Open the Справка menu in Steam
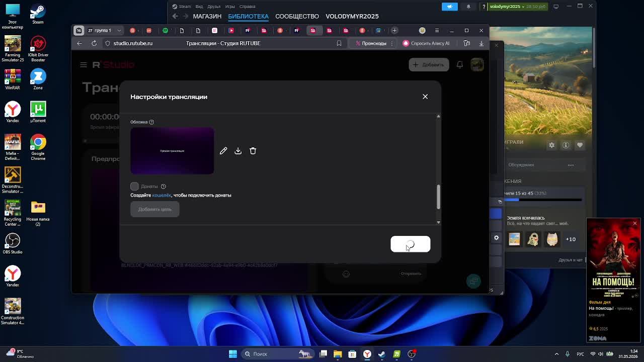 click(x=248, y=7)
